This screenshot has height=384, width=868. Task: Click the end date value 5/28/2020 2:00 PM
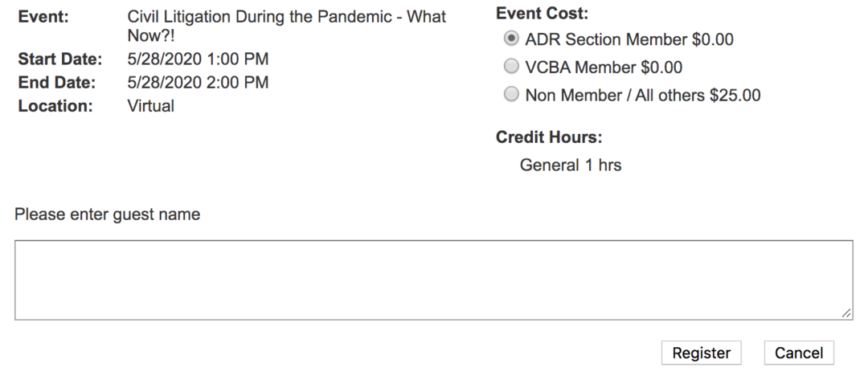click(x=198, y=82)
